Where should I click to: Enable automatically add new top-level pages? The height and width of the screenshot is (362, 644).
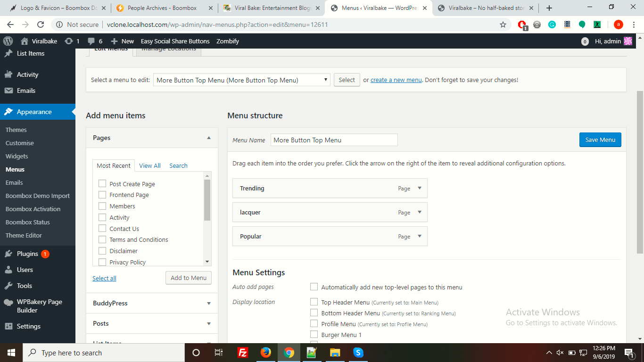click(314, 287)
